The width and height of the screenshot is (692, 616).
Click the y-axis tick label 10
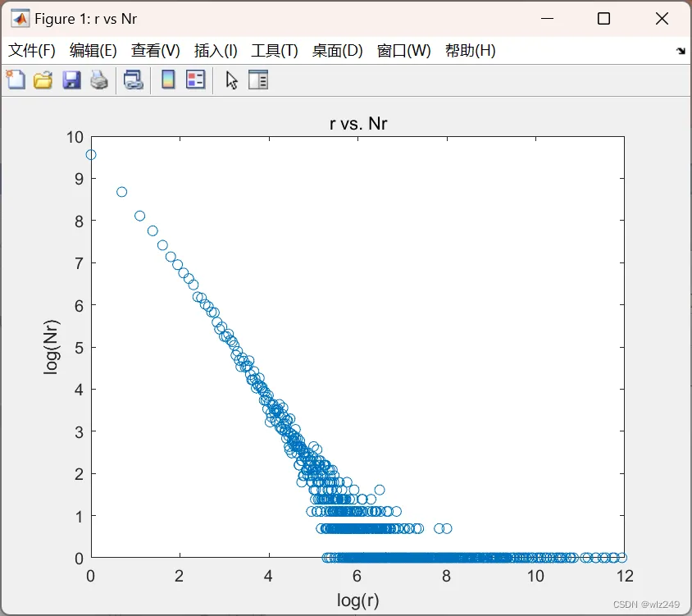click(x=75, y=137)
